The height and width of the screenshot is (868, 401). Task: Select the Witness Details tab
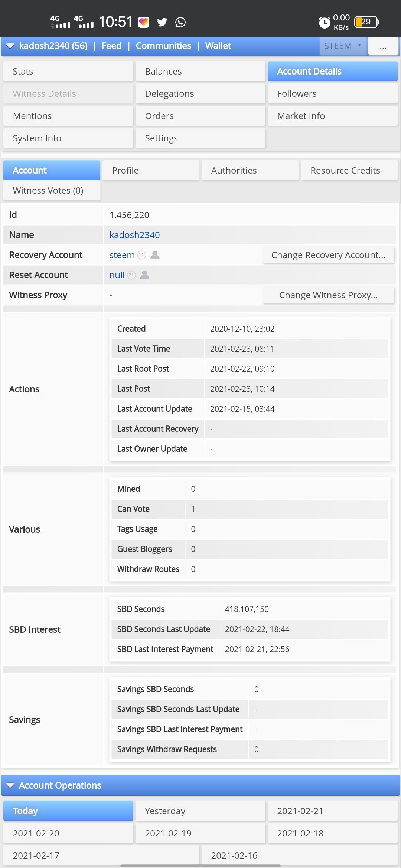(68, 93)
